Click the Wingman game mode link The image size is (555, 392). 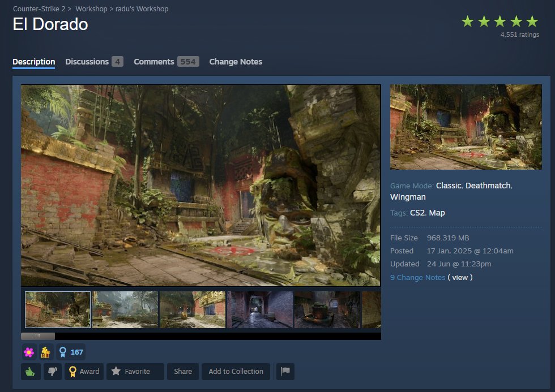pyautogui.click(x=408, y=197)
